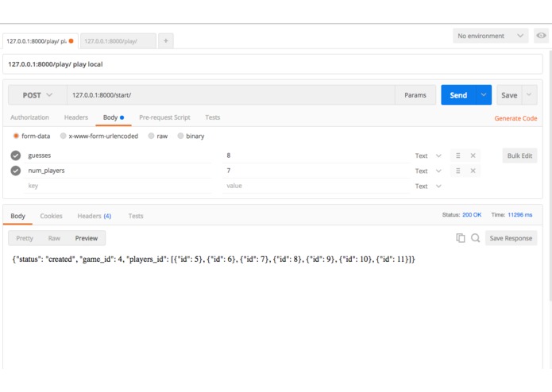Viewport: 552px width, 392px height.
Task: Click the vertical scrollbar on the right
Action: [x=550, y=176]
